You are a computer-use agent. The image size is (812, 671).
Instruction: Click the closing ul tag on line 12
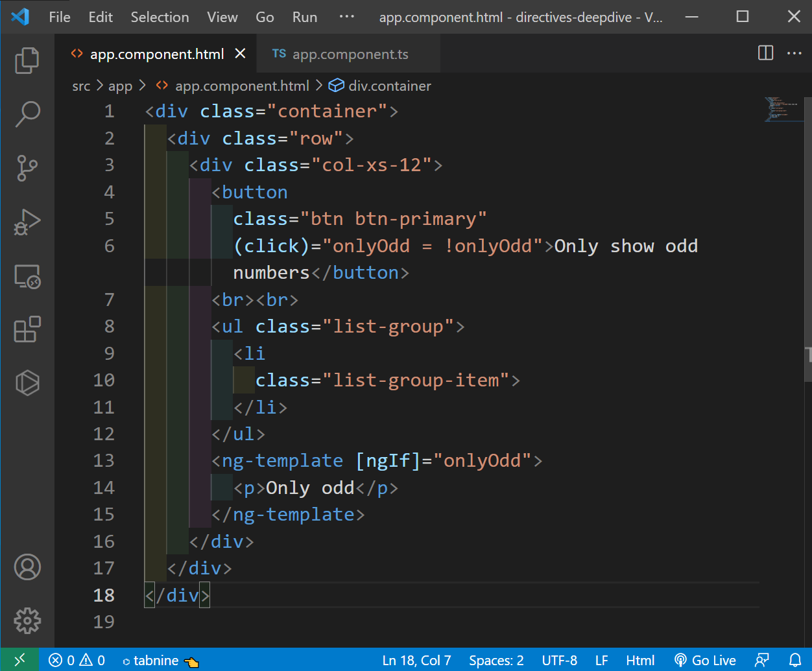click(239, 434)
